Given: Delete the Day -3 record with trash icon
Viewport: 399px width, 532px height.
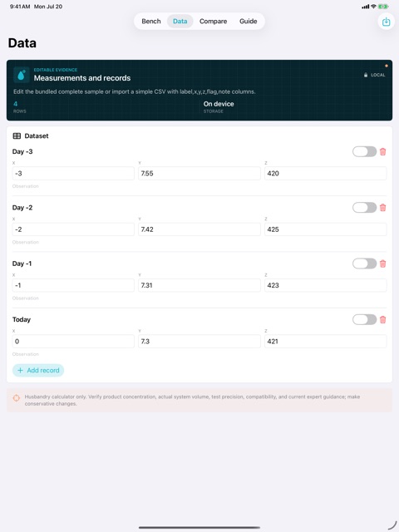Looking at the screenshot, I should (x=382, y=151).
